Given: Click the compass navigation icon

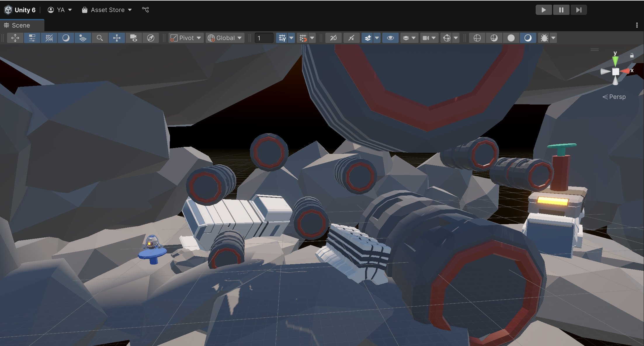Looking at the screenshot, I should [x=151, y=38].
